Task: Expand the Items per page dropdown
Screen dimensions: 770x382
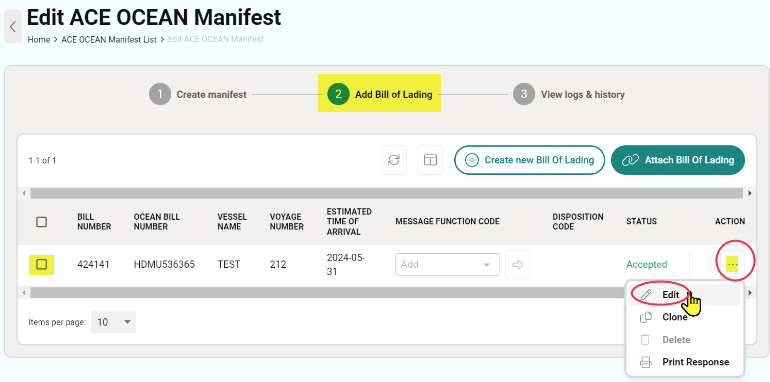Action: coord(113,322)
